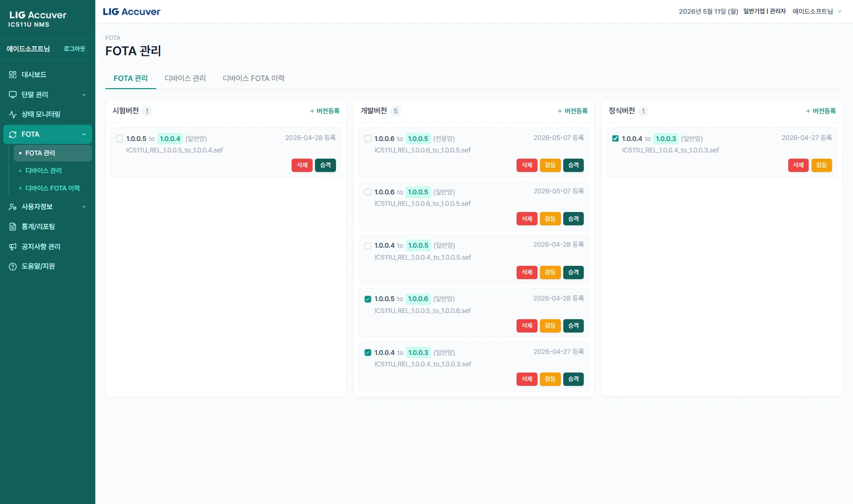853x504 pixels.
Task: Click 삭제 on the 1.0.0.5 to 1.0.0.6 card
Action: [x=527, y=326]
